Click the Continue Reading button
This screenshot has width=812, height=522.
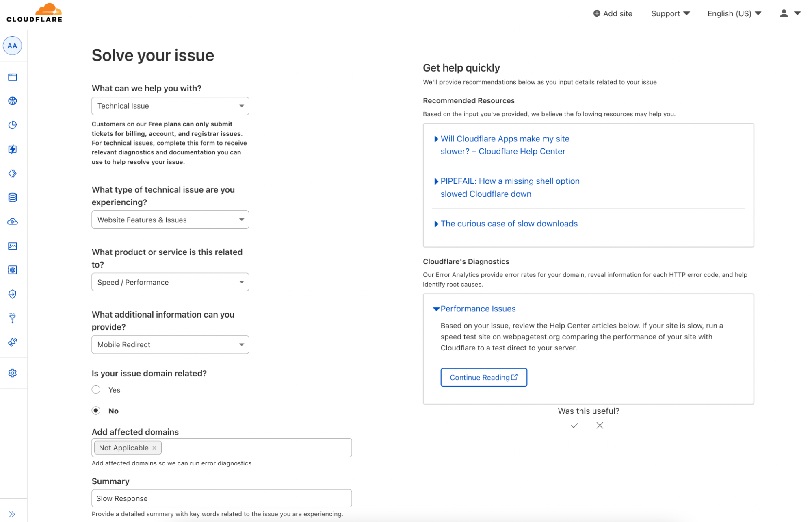483,377
